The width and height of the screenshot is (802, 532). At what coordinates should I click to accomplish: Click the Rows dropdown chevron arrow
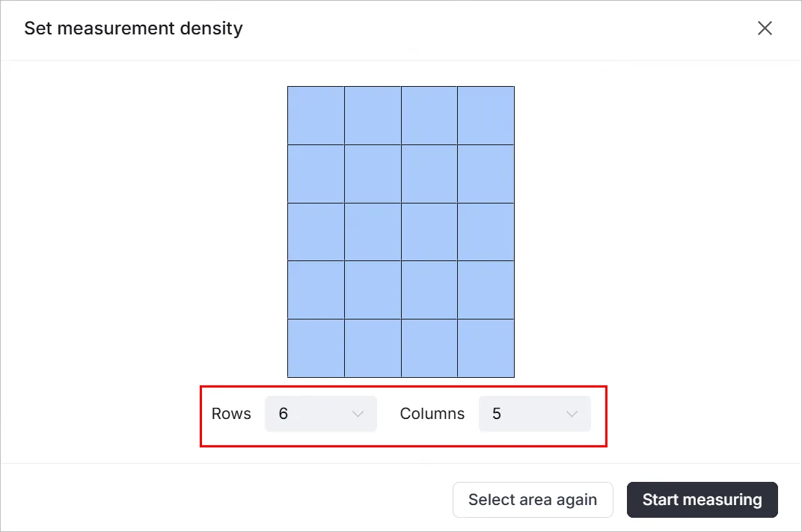click(358, 414)
